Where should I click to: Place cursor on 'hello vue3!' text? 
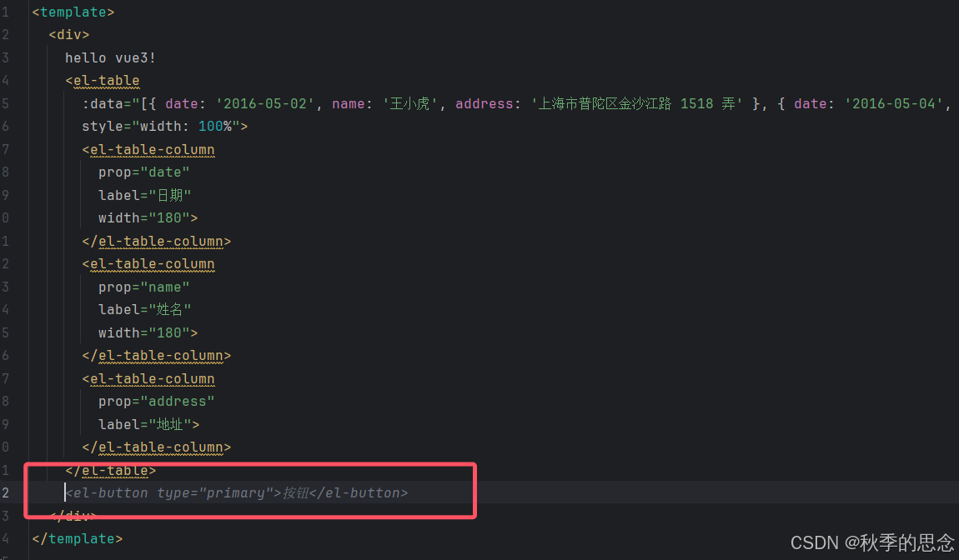point(110,58)
